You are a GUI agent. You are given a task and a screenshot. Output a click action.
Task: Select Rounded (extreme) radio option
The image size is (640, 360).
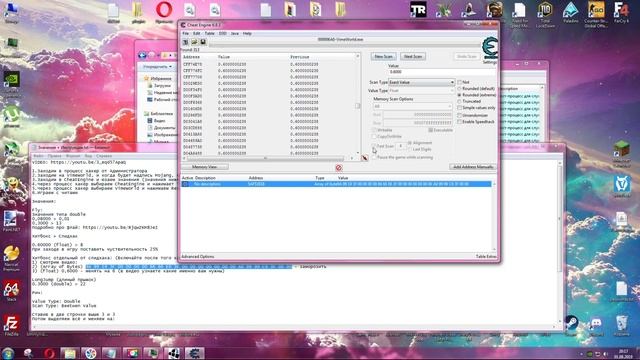pyautogui.click(x=460, y=95)
